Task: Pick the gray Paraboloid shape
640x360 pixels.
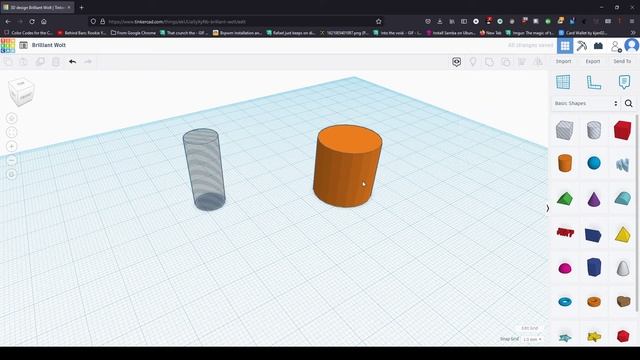Action: coord(623,268)
